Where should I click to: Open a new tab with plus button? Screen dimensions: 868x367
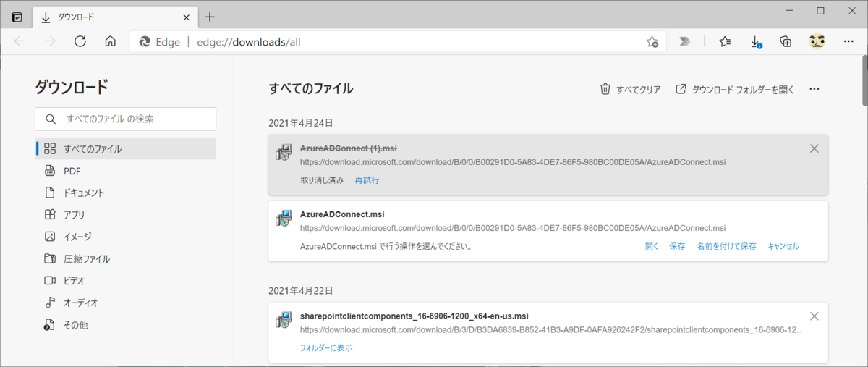click(x=210, y=17)
